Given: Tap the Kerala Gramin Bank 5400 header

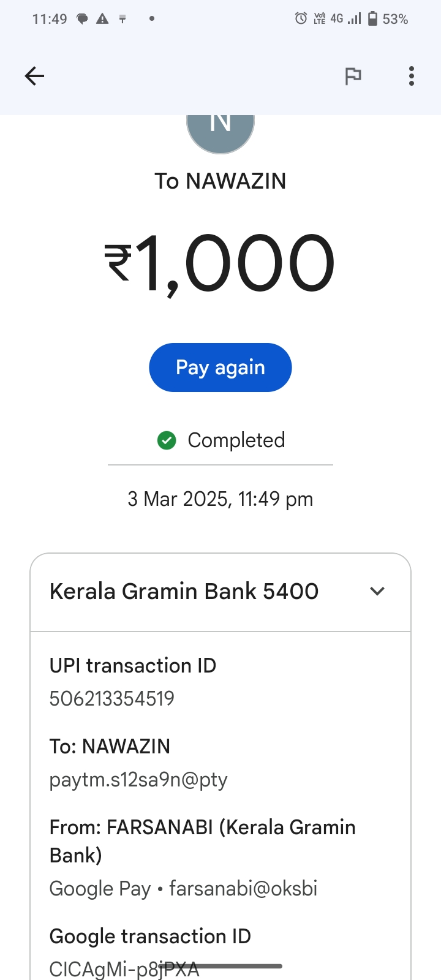Looking at the screenshot, I should point(184,591).
